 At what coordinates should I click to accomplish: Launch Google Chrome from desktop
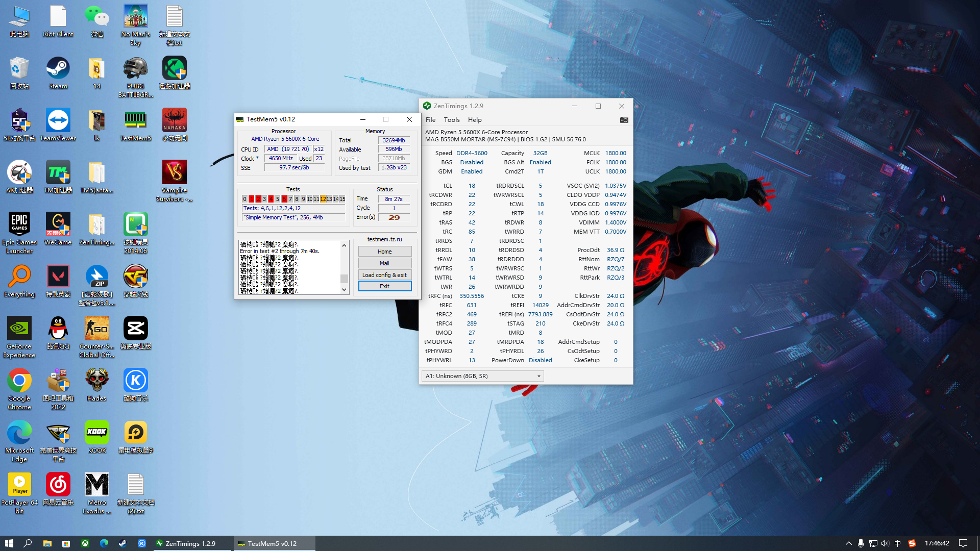click(19, 389)
